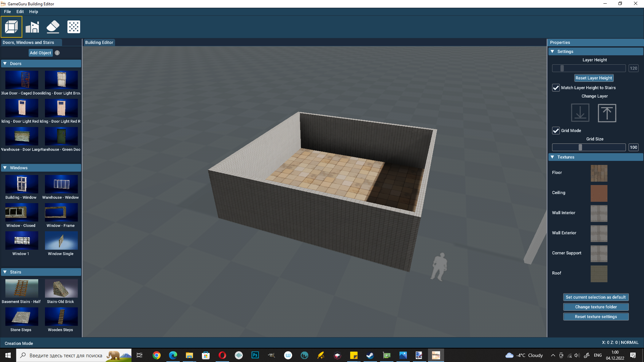Select the cube building tool in toolbar
644x362 pixels.
[11, 27]
